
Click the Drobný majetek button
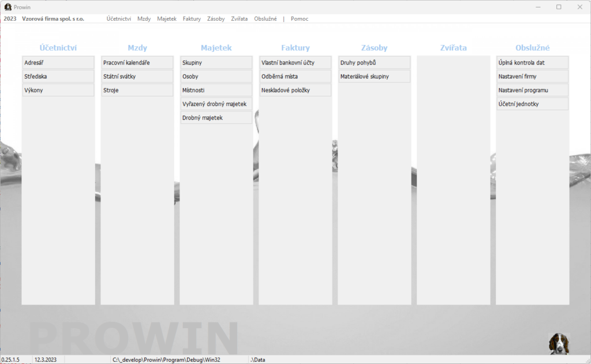216,118
